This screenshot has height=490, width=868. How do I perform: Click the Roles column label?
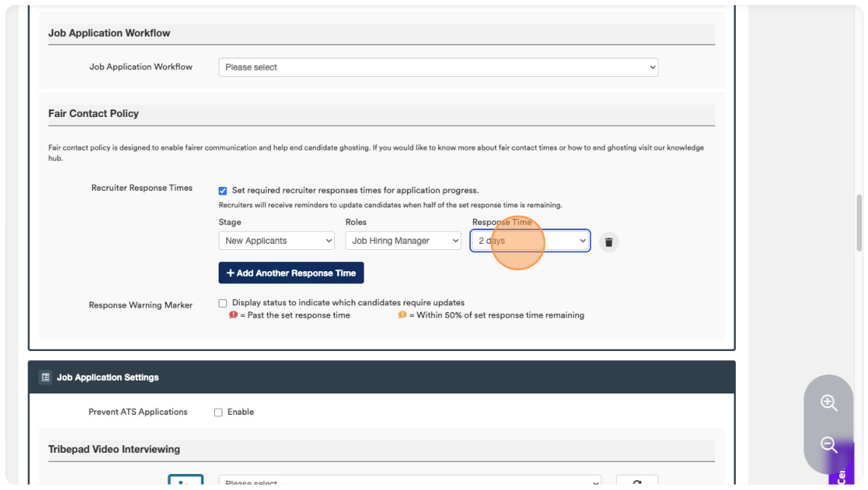coord(356,222)
